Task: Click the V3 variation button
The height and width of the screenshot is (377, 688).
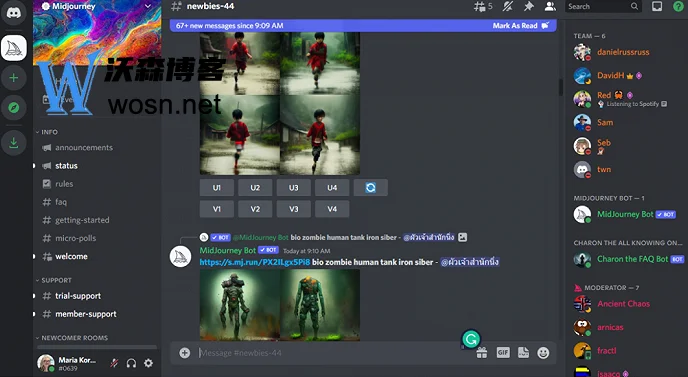Action: tap(294, 209)
